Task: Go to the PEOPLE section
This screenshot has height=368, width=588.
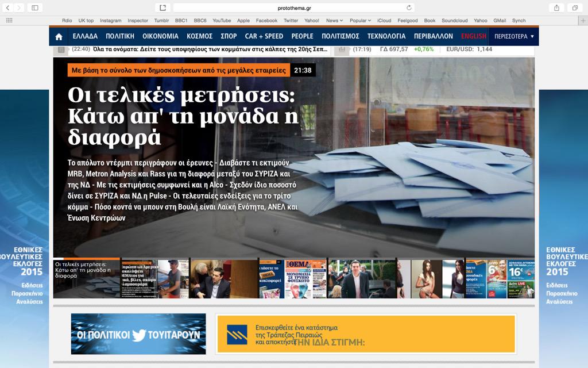Action: 302,36
